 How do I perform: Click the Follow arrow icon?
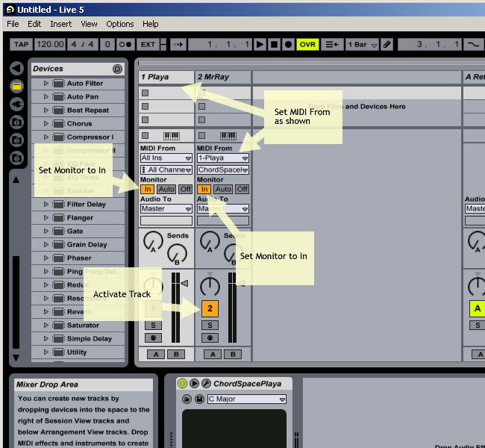pyautogui.click(x=178, y=45)
